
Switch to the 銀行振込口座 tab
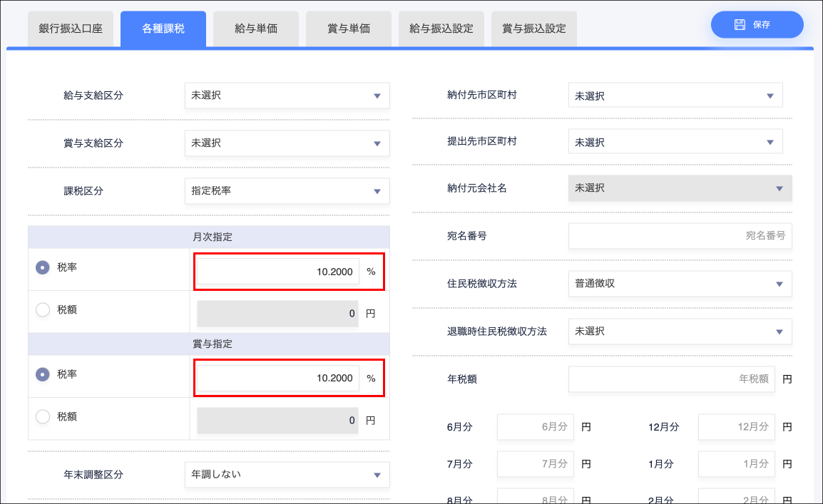pyautogui.click(x=71, y=29)
